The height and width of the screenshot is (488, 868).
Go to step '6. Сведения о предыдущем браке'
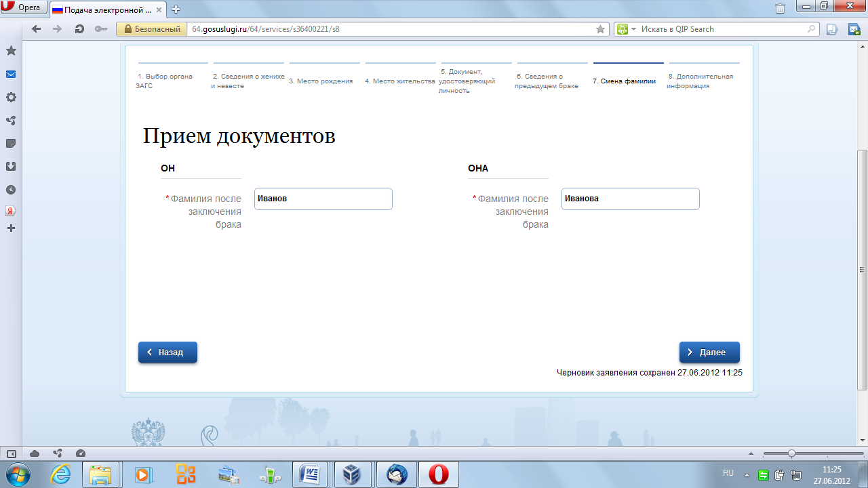point(547,81)
